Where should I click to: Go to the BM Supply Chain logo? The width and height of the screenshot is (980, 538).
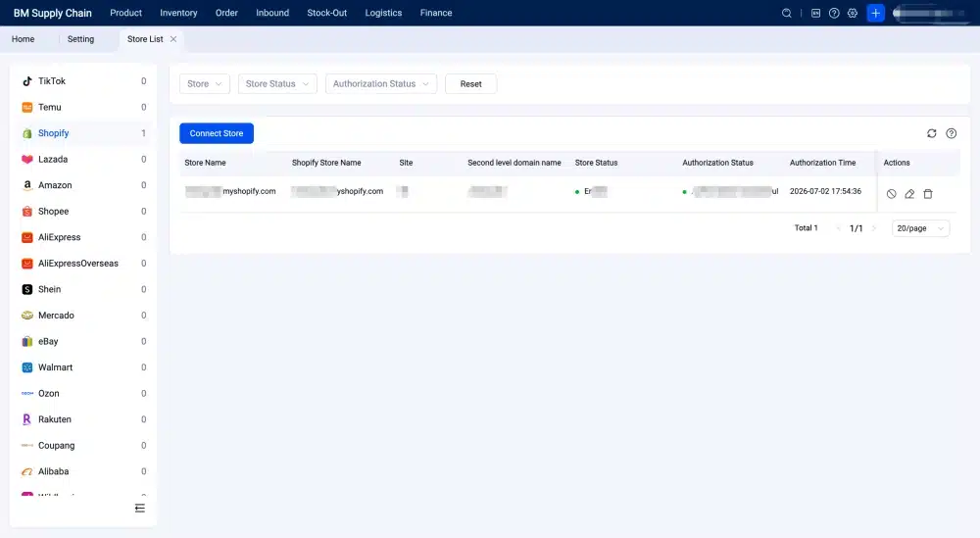click(x=53, y=13)
